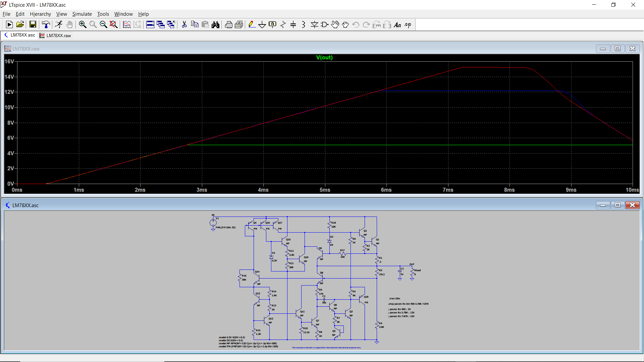Maximize the LM78XX.asc schematic pane
Screen dimensions: 644x362
[x=618, y=205]
